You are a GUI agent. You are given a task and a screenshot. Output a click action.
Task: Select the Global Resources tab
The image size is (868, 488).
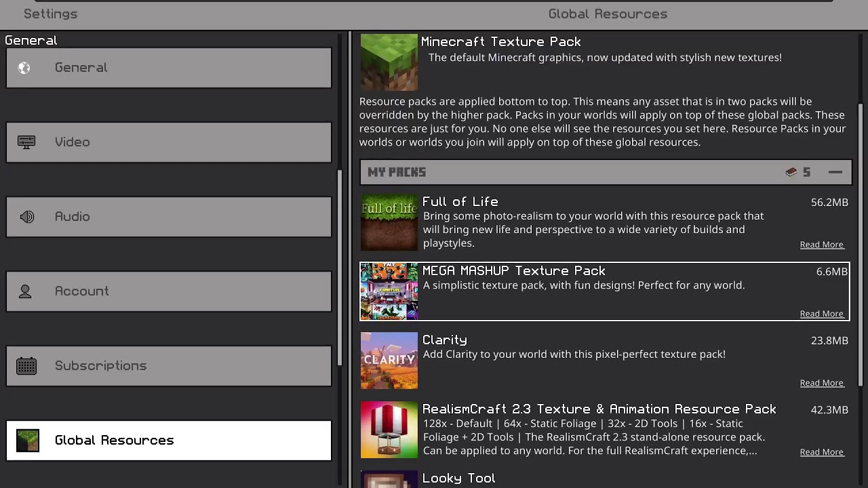point(169,441)
